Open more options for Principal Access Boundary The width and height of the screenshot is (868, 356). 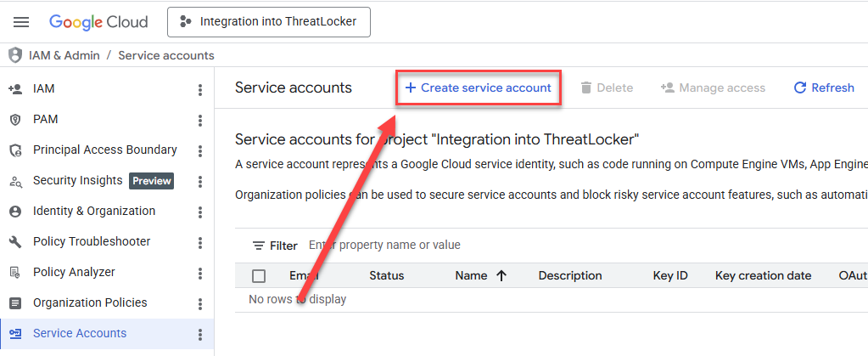coord(200,151)
